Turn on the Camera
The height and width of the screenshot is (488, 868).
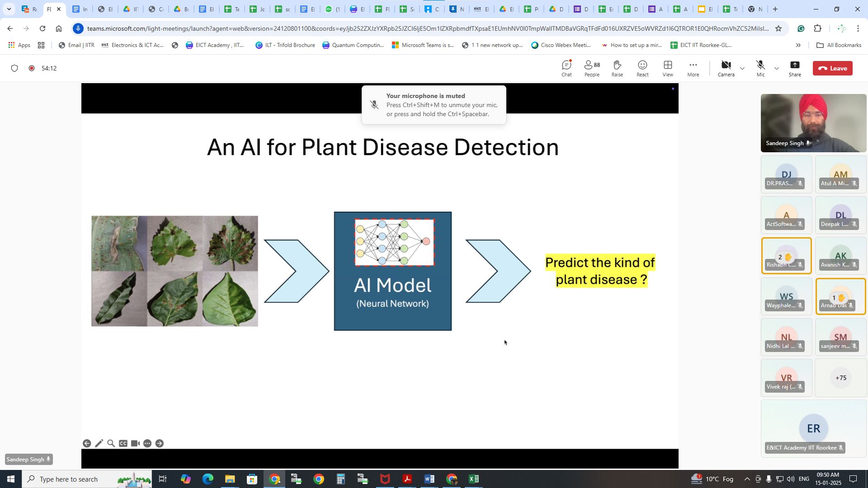[726, 68]
